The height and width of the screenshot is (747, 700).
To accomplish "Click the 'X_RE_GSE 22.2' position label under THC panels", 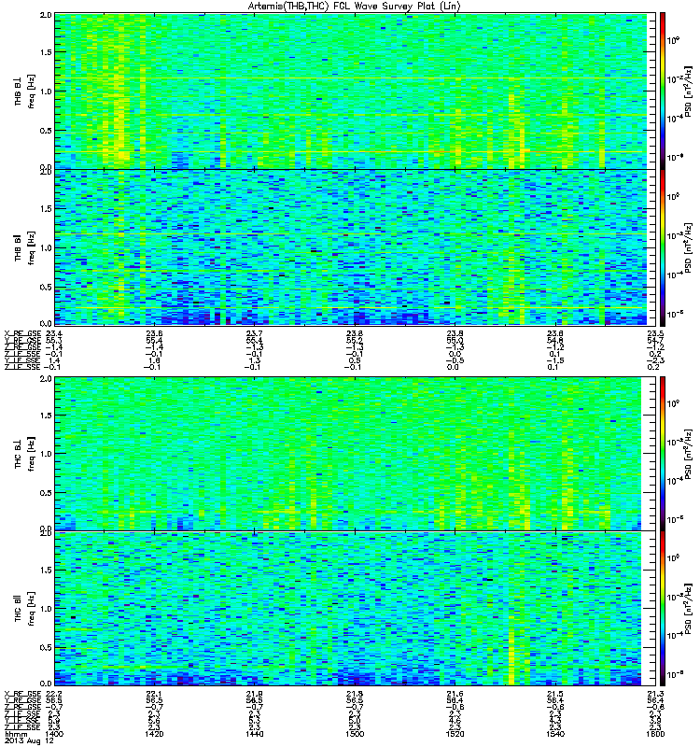I will coord(34,694).
